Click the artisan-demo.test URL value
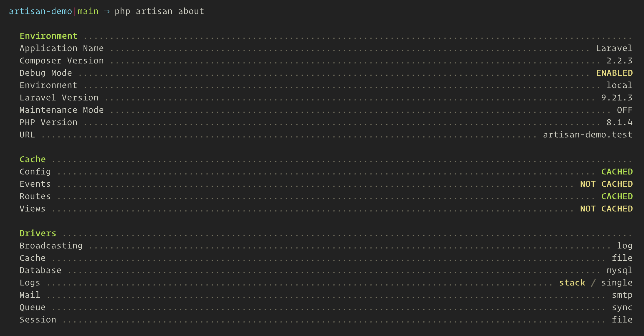The width and height of the screenshot is (644, 336). (588, 135)
